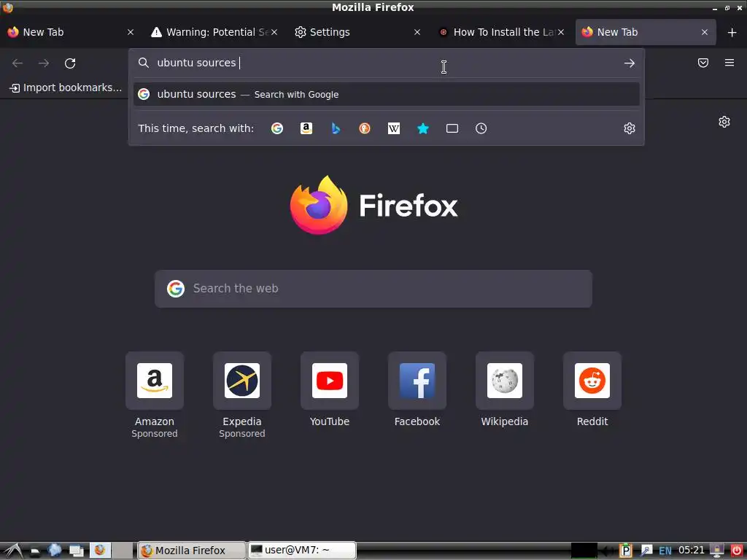Screen dimensions: 747x560
Task: Close the Settings tab
Action: 417,32
